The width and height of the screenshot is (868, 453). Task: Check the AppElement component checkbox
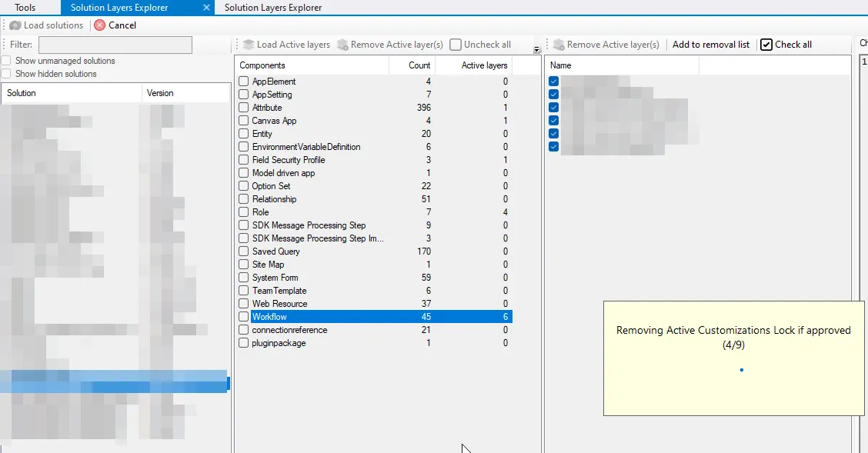click(244, 82)
